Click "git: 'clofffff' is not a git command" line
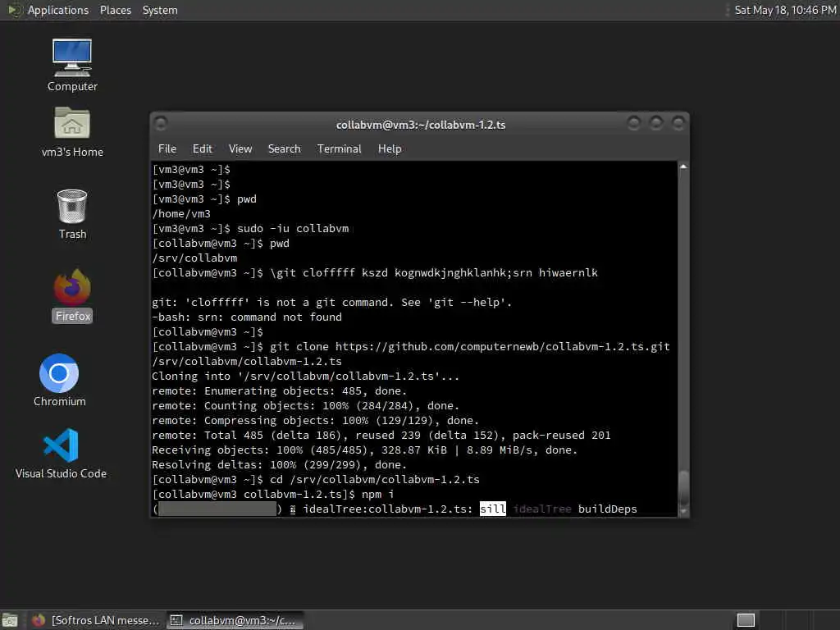The height and width of the screenshot is (630, 840). click(x=332, y=302)
